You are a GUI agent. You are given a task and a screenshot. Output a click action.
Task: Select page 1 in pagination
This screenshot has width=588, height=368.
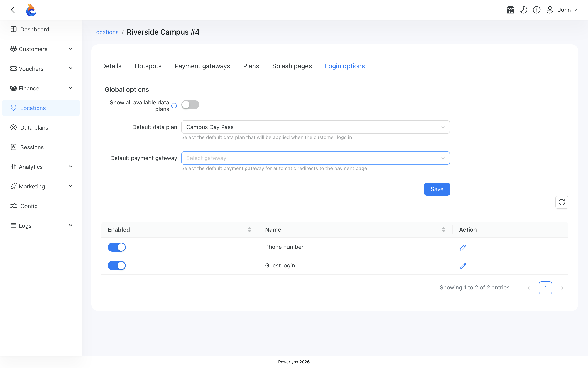pos(546,288)
